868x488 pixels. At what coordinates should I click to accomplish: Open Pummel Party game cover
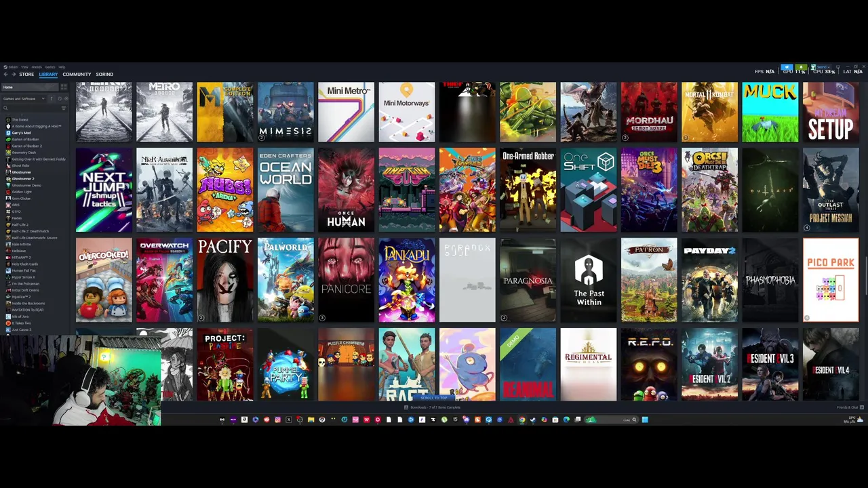click(x=285, y=365)
